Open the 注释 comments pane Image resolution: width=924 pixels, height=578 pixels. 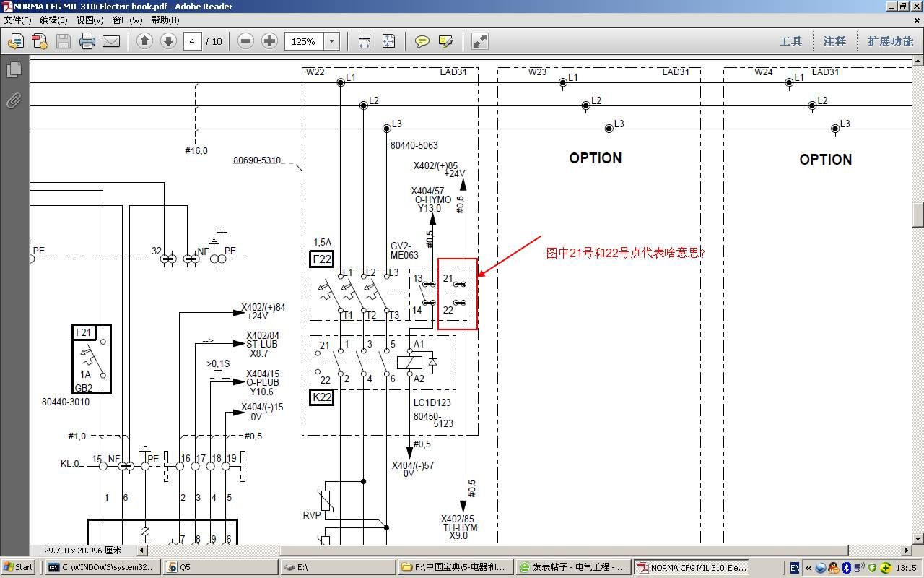(834, 41)
